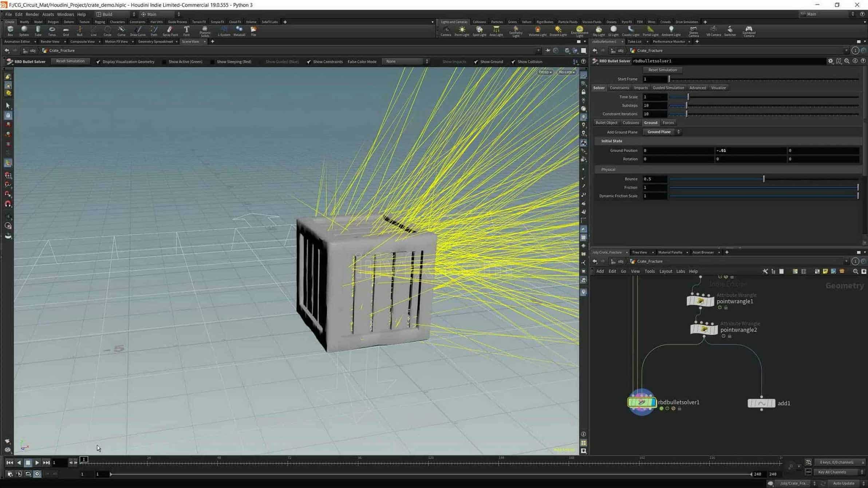The image size is (868, 488).
Task: Enable Show Sleeping (Red) checkbox
Action: (213, 62)
